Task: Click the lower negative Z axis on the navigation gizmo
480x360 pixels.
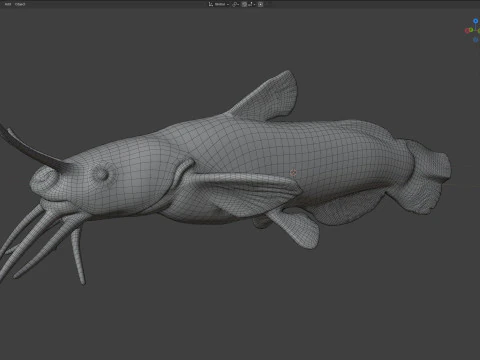Action: (x=476, y=40)
